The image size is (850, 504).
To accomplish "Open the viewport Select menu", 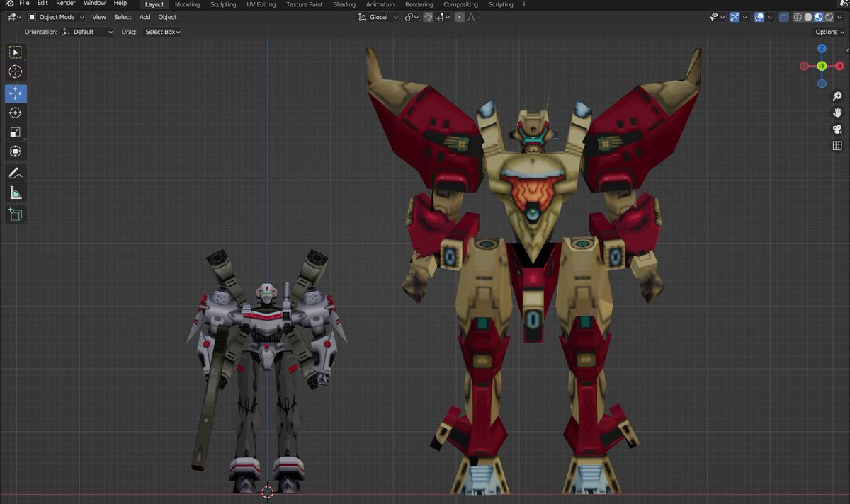I will [x=123, y=17].
